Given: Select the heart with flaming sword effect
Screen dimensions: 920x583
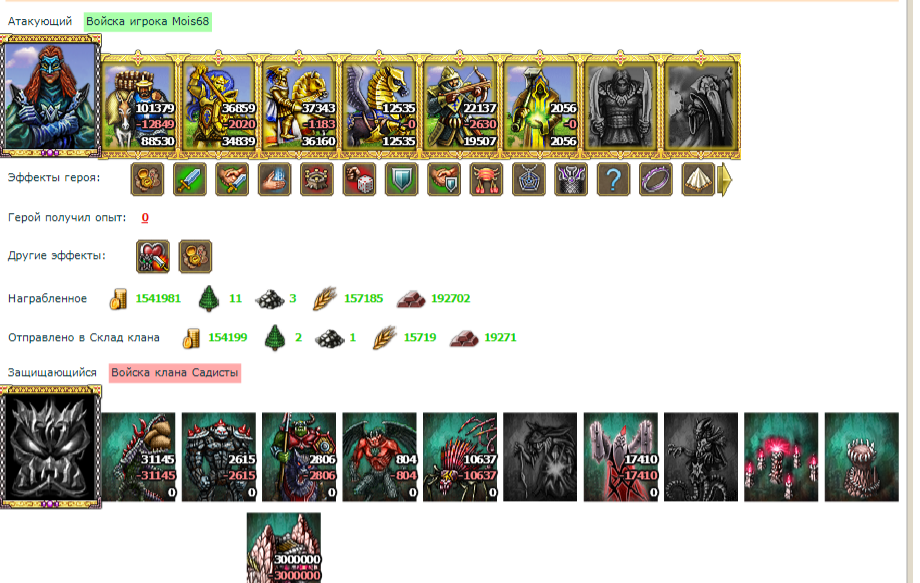Looking at the screenshot, I should click(153, 256).
